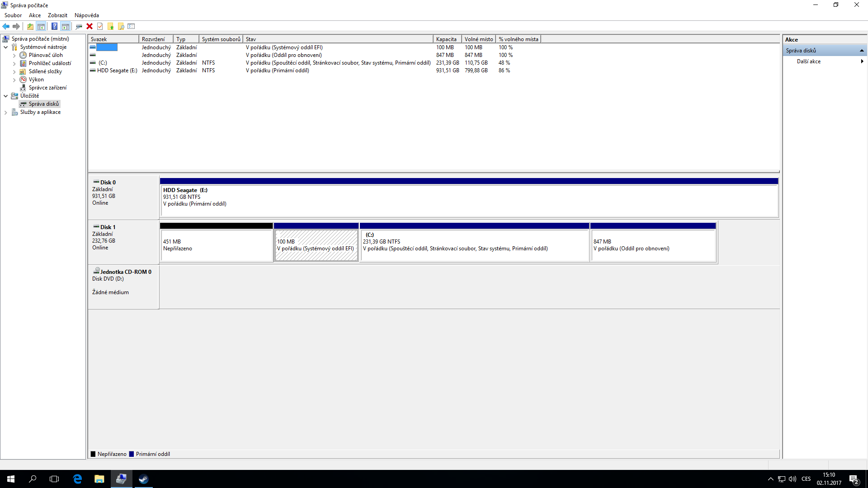Sort list by Kapacita column header
868x488 pixels.
(x=447, y=39)
